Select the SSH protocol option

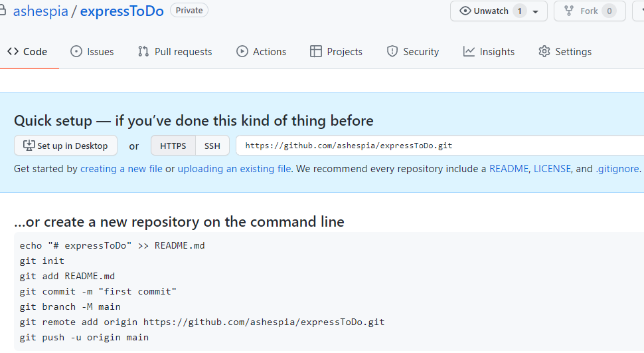(x=212, y=146)
